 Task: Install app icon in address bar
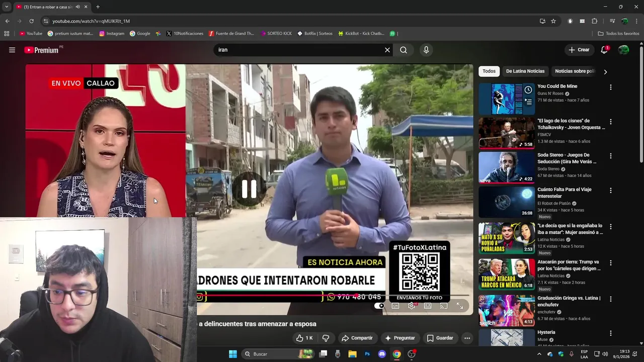[542, 21]
